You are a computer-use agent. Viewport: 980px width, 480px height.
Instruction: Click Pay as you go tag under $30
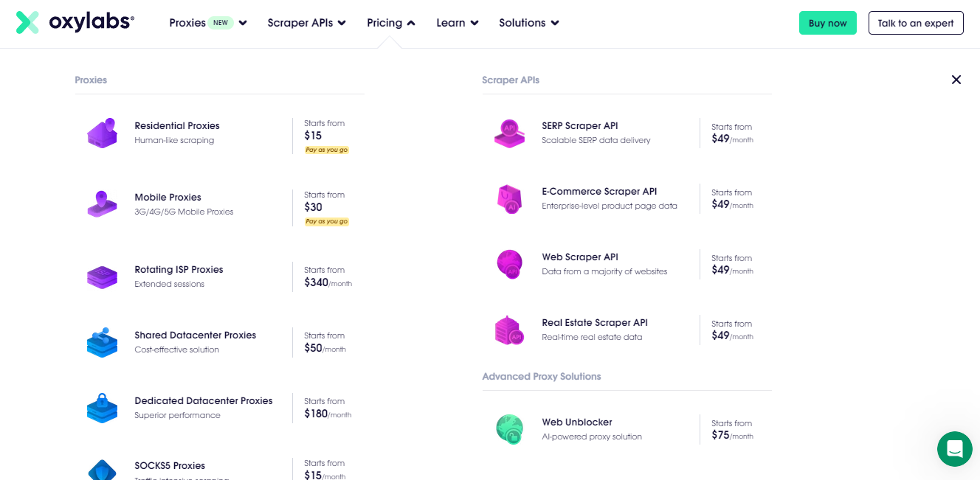click(x=326, y=221)
